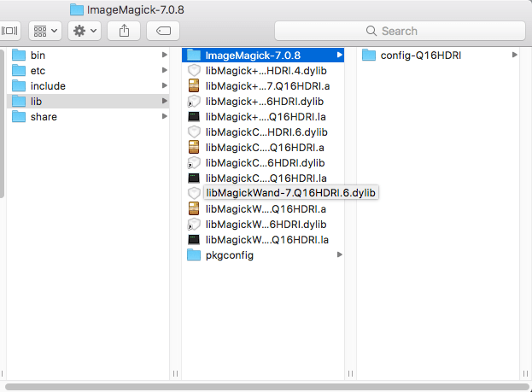Switch to cover flow view

[9, 31]
